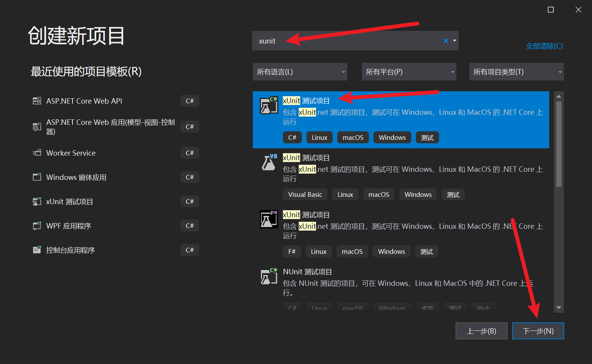Click the F# xUnit test project icon
Viewport: 592px width, 364px height.
click(269, 219)
